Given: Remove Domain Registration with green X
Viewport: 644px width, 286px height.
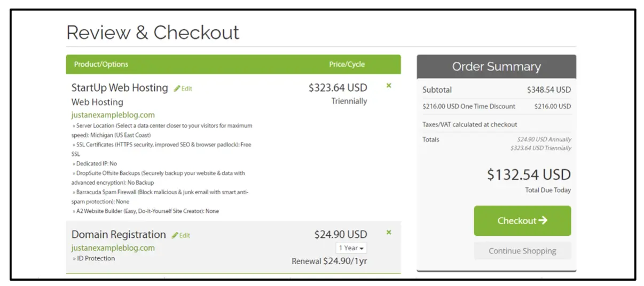Looking at the screenshot, I should point(389,232).
